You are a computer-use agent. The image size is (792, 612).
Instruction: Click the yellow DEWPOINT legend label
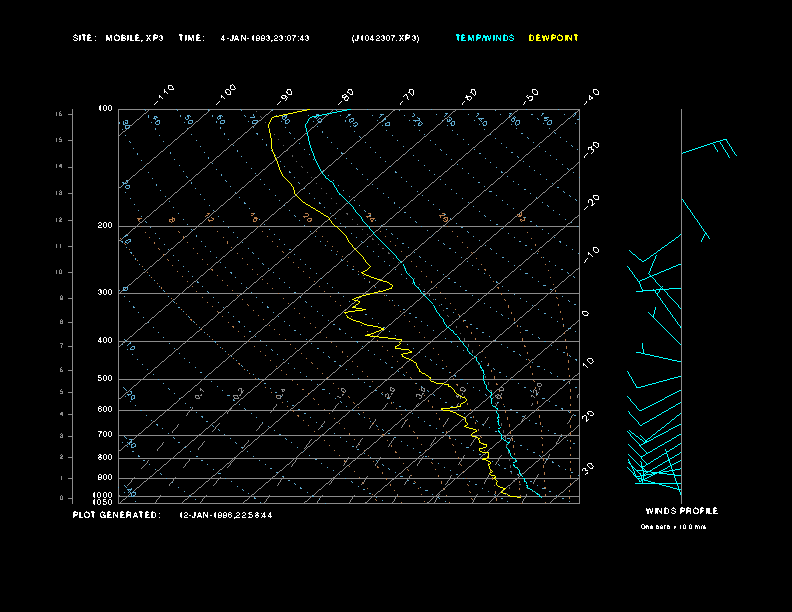pos(553,38)
